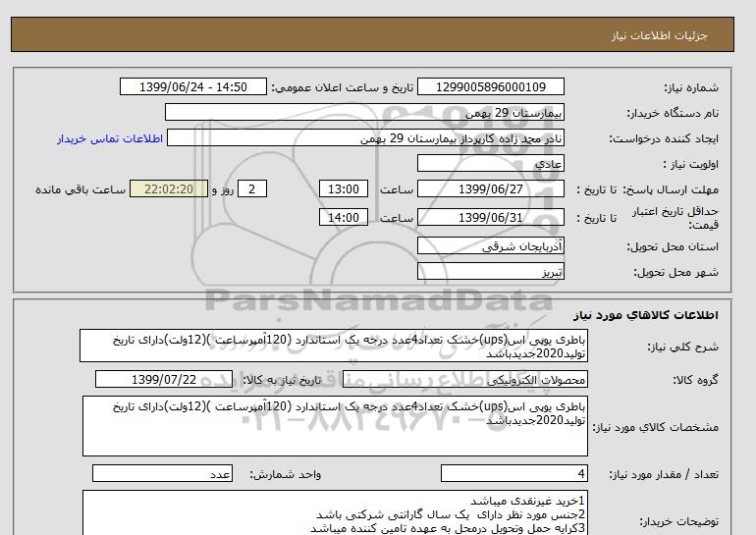Viewport: 756px width, 535px height.
Task: Click the delivery province field آذربایجان شرقی
Action: click(490, 245)
